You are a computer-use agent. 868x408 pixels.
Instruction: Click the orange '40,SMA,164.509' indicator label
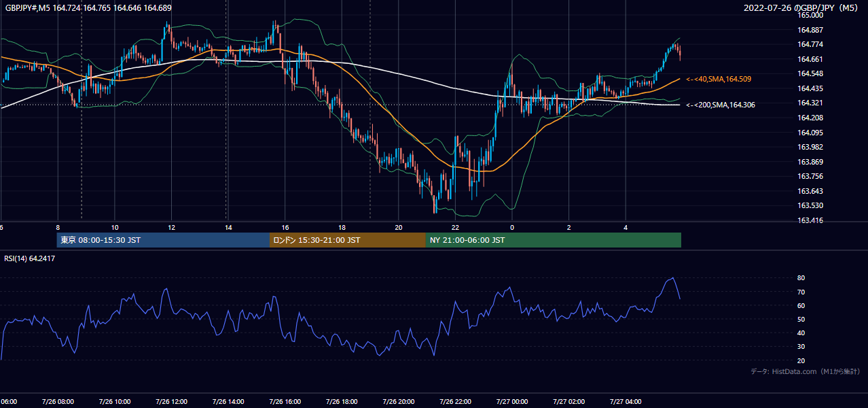click(719, 80)
